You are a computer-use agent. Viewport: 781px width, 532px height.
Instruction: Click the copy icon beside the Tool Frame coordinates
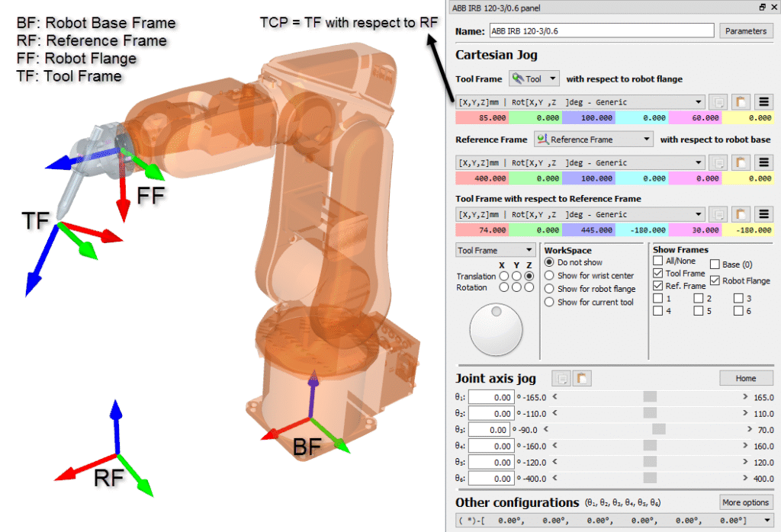point(718,101)
